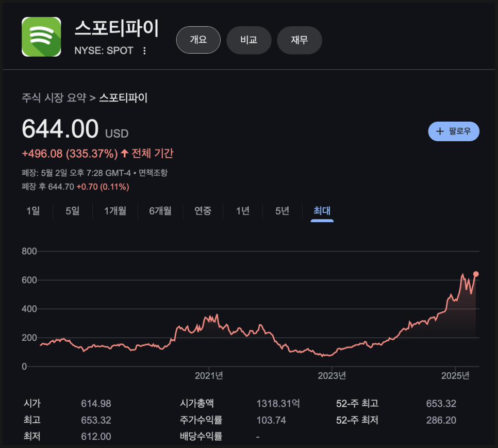Click the 스포티파이 company title
This screenshot has height=448, width=498.
pyautogui.click(x=117, y=28)
